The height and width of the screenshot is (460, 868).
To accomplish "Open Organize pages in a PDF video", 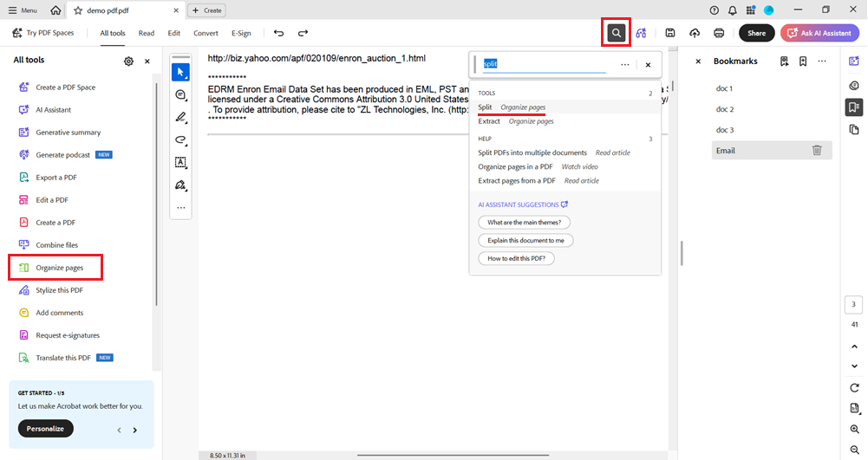I will click(538, 166).
